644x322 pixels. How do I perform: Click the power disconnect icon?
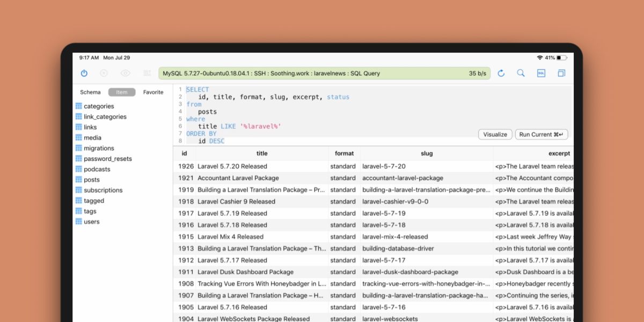84,73
